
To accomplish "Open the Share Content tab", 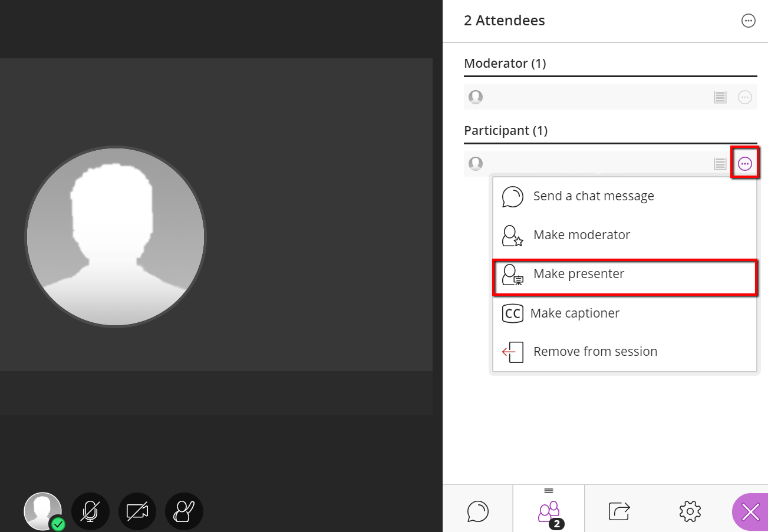I will point(619,510).
